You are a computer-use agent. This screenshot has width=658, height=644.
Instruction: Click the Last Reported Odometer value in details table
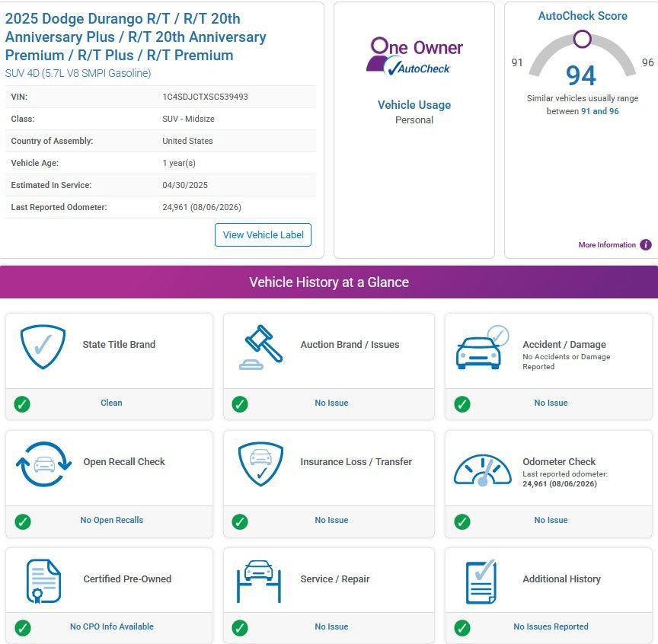point(202,207)
